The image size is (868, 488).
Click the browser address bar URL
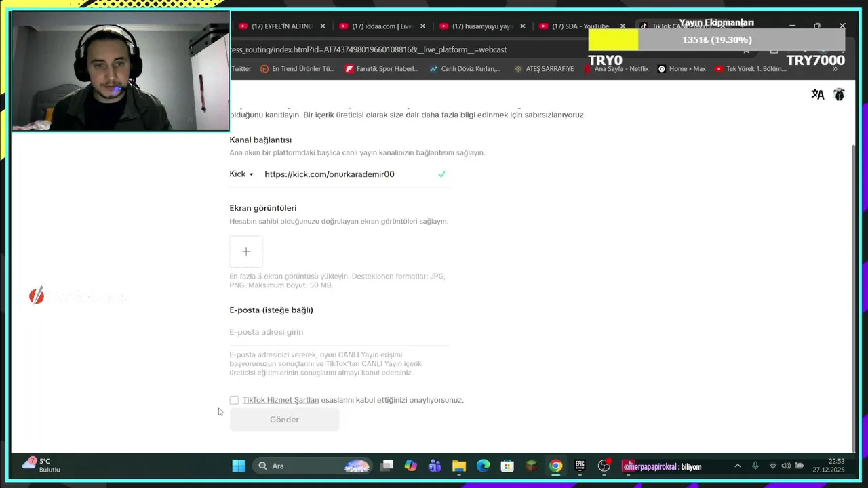point(369,49)
